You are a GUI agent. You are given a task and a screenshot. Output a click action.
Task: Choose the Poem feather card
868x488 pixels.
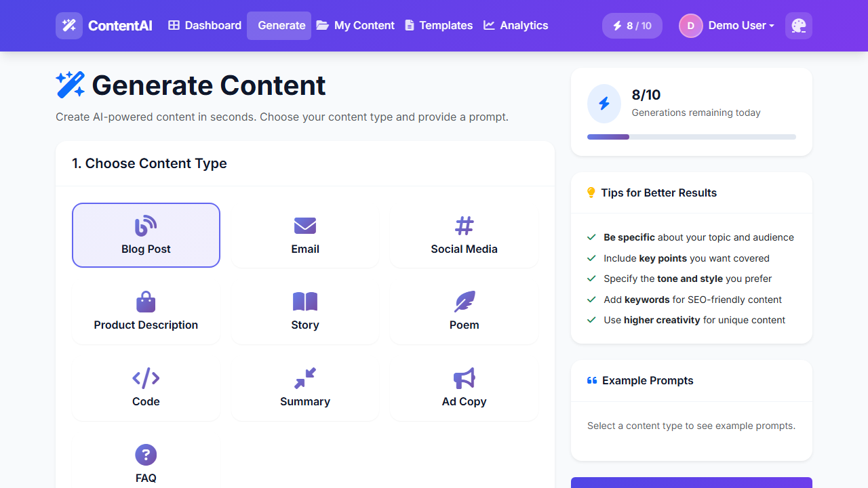(464, 311)
